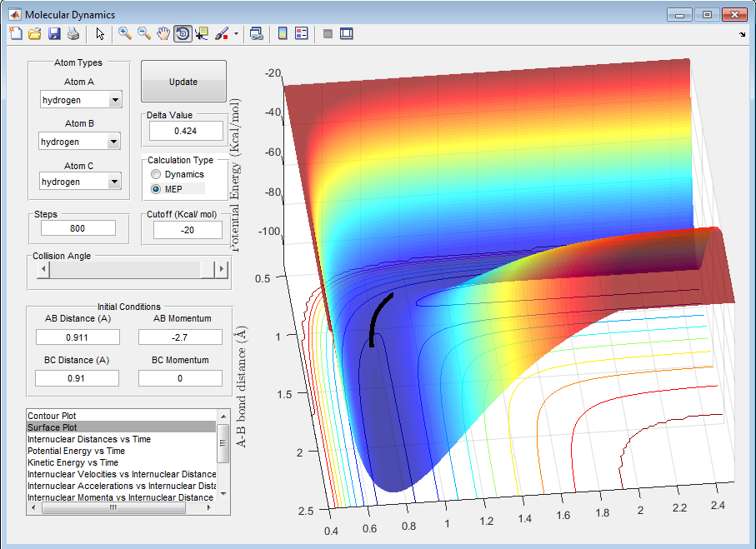756x549 pixels.
Task: Choose Potential Energy vs Time list item
Action: coord(76,451)
